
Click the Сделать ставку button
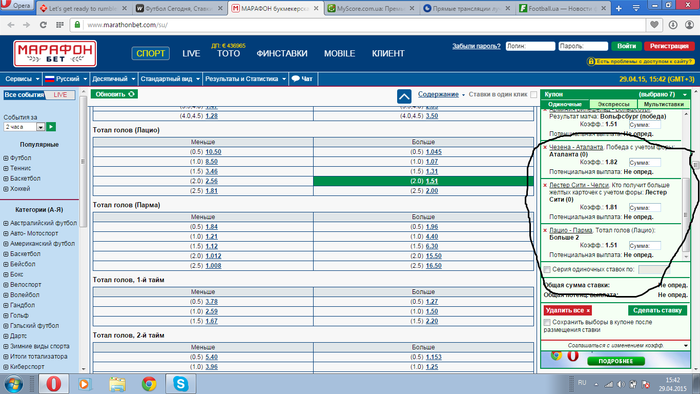pos(657,310)
